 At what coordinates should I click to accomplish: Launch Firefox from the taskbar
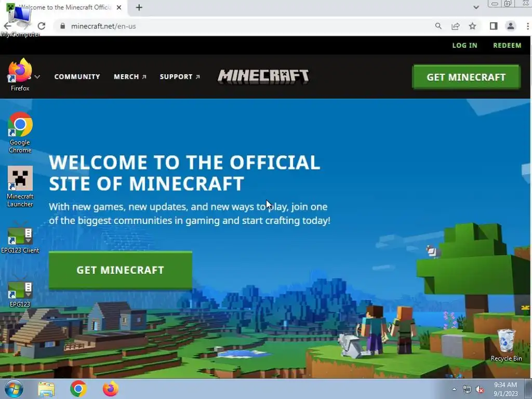click(111, 389)
